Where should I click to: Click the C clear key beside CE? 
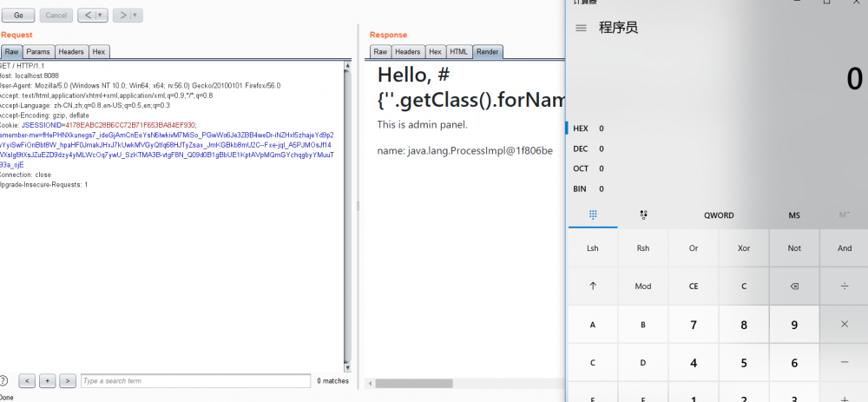[744, 287]
